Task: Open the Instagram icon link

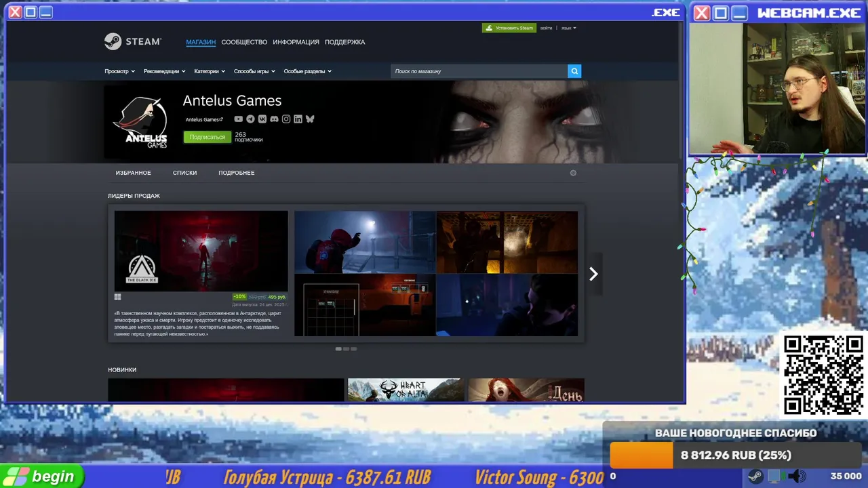Action: point(286,119)
